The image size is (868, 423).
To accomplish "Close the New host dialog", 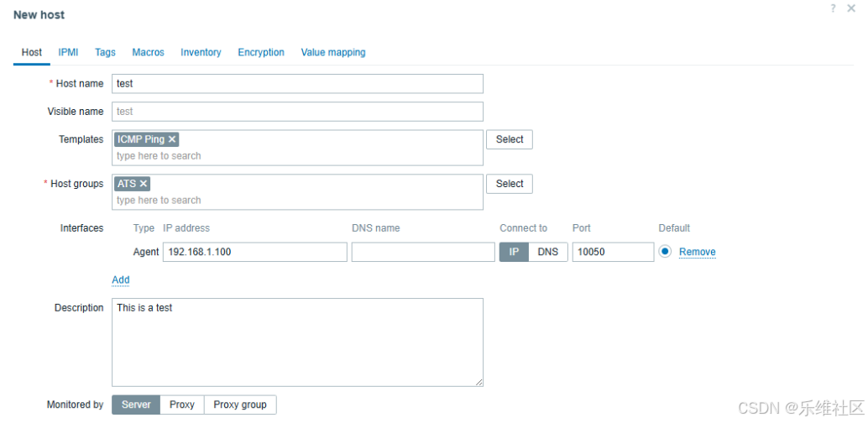I will coord(851,8).
